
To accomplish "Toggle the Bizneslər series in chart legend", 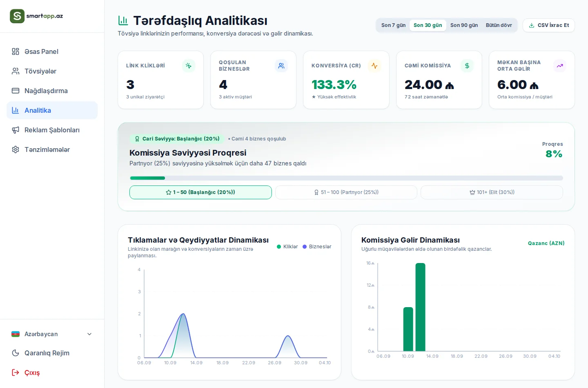I will click(317, 247).
